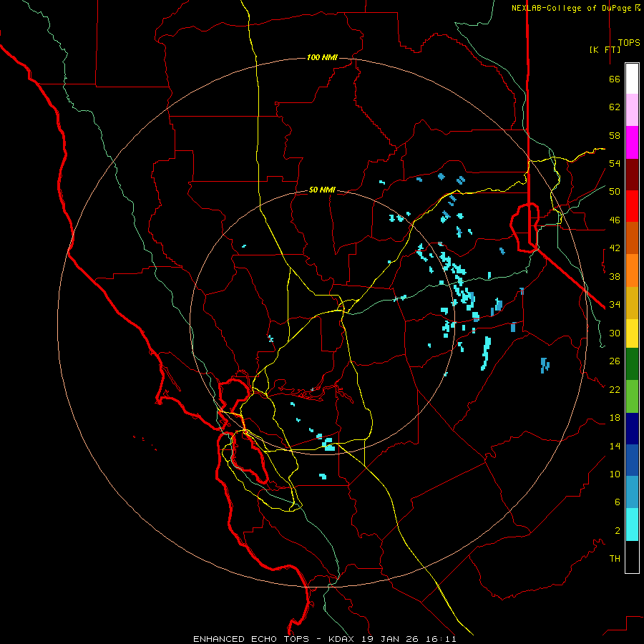Click the "100 NMI" range ring label

pyautogui.click(x=322, y=57)
